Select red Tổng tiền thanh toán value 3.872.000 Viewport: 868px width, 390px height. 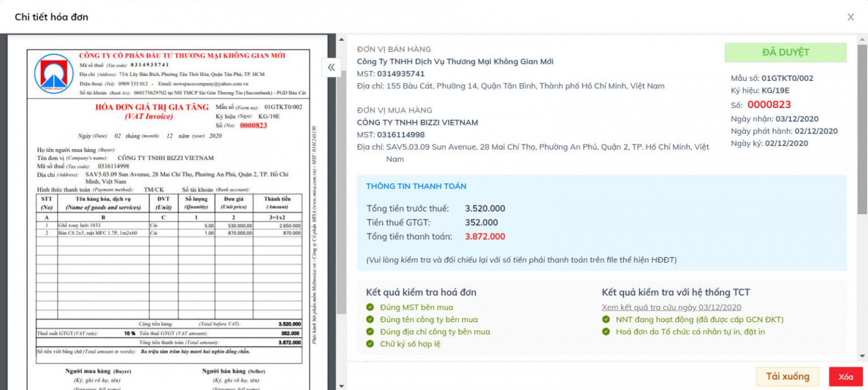tap(485, 237)
